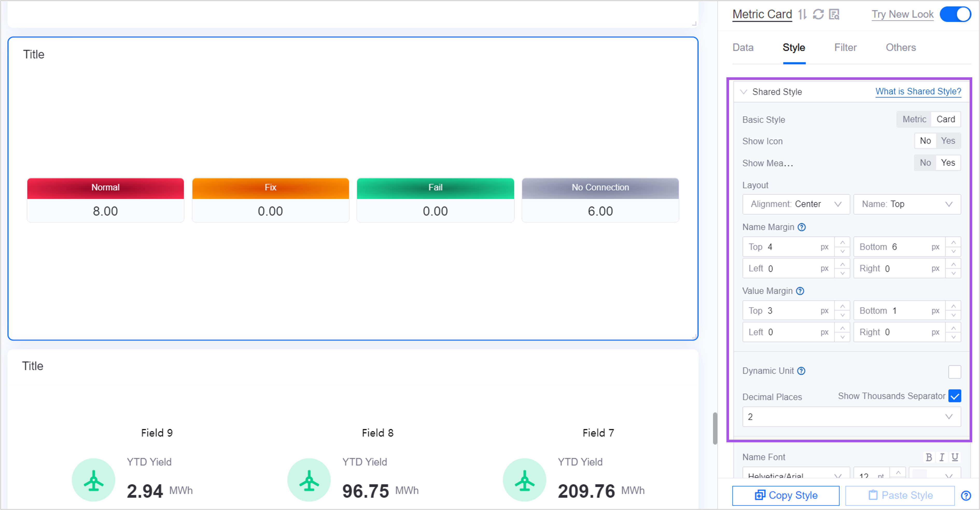Image resolution: width=980 pixels, height=510 pixels.
Task: Toggle bold for Name Font
Action: tap(929, 458)
